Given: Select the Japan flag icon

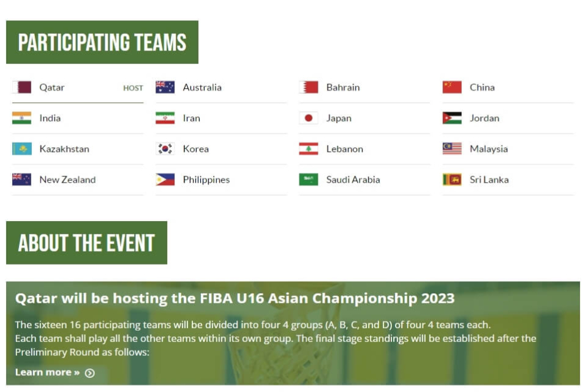Looking at the screenshot, I should [309, 118].
